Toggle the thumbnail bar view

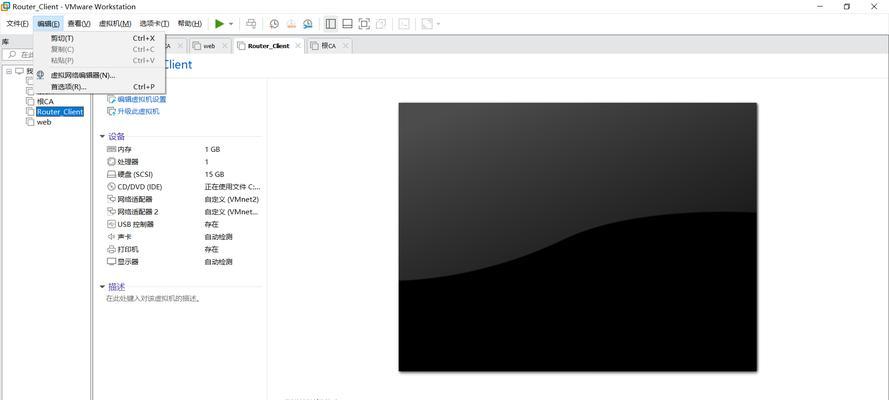click(348, 24)
